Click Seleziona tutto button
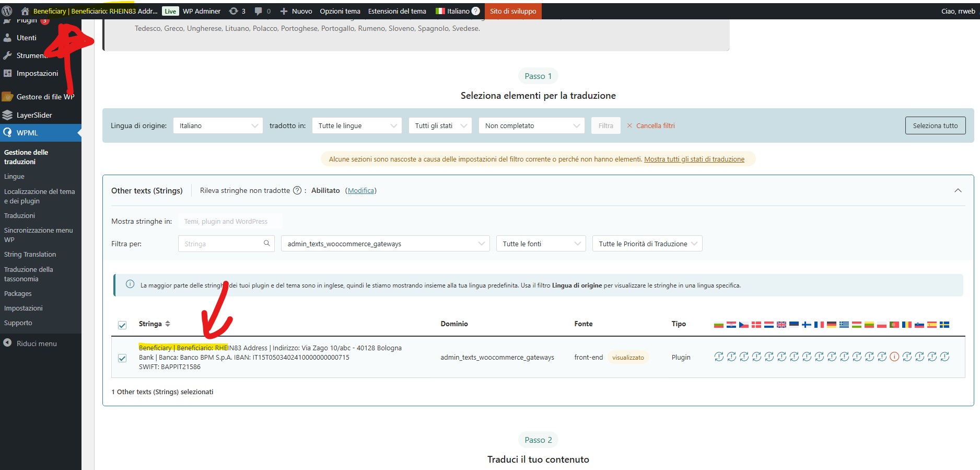The height and width of the screenshot is (470, 980). (x=935, y=125)
